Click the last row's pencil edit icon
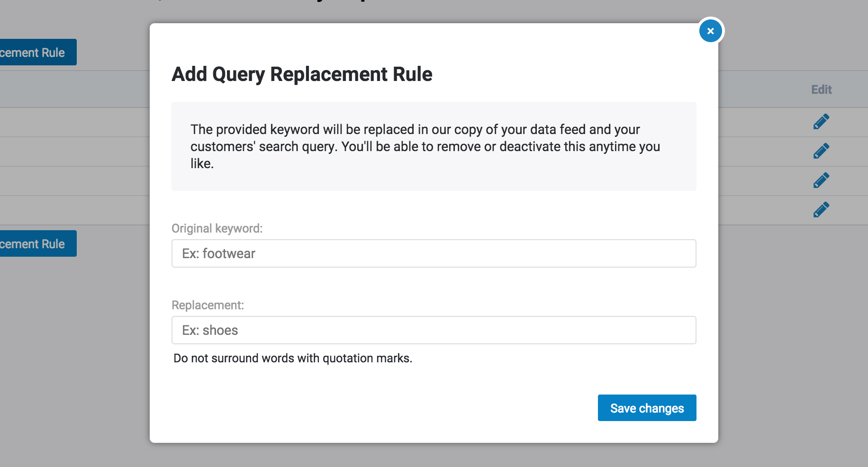 821,210
